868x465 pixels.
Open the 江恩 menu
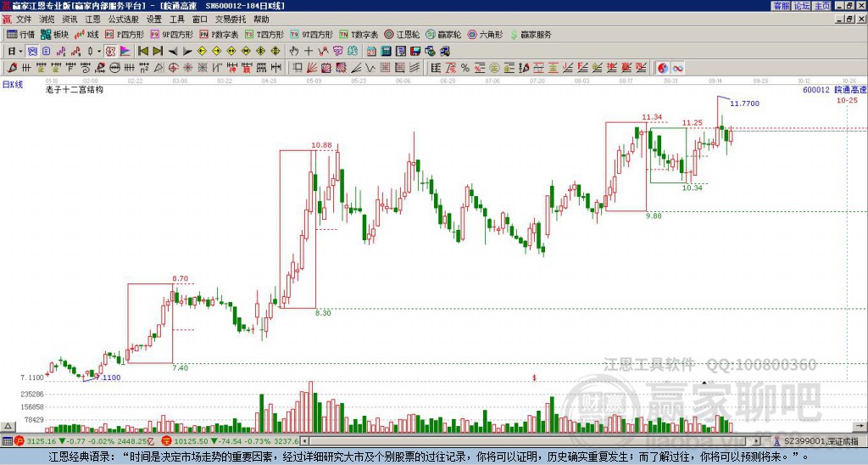coord(92,20)
